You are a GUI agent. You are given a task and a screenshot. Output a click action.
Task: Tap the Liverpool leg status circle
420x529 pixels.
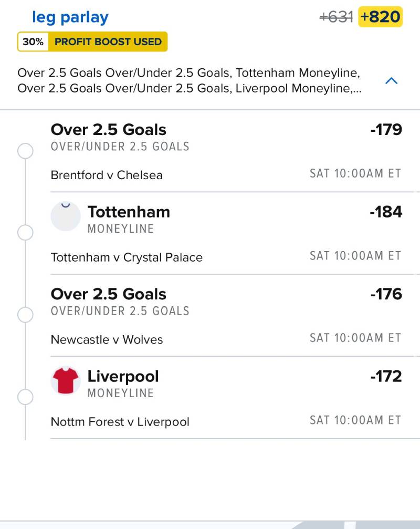tap(25, 397)
